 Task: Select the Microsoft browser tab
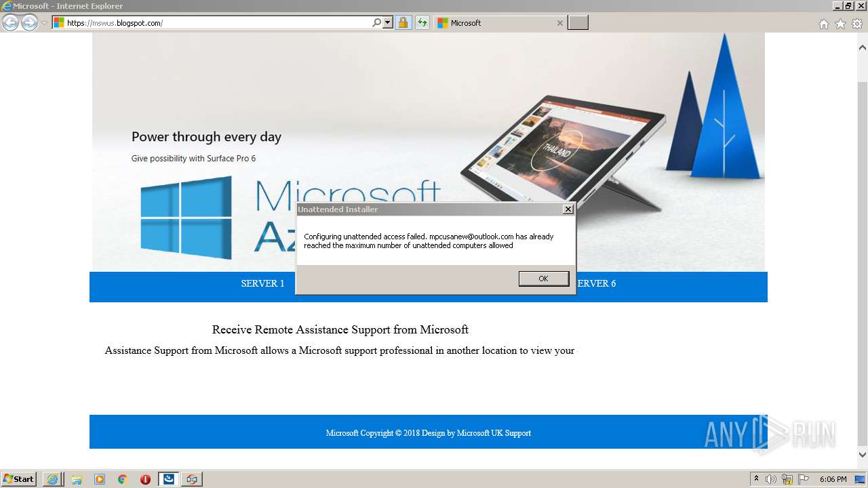pos(499,22)
